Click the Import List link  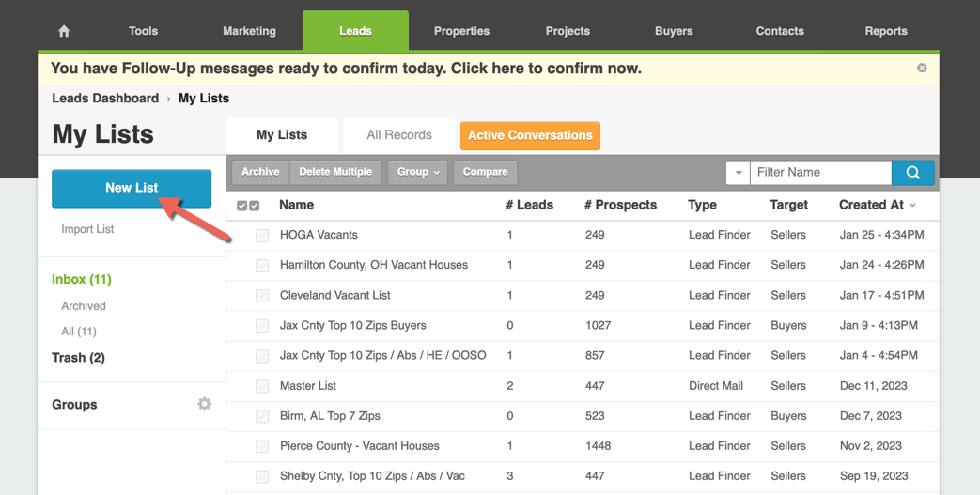pos(87,229)
